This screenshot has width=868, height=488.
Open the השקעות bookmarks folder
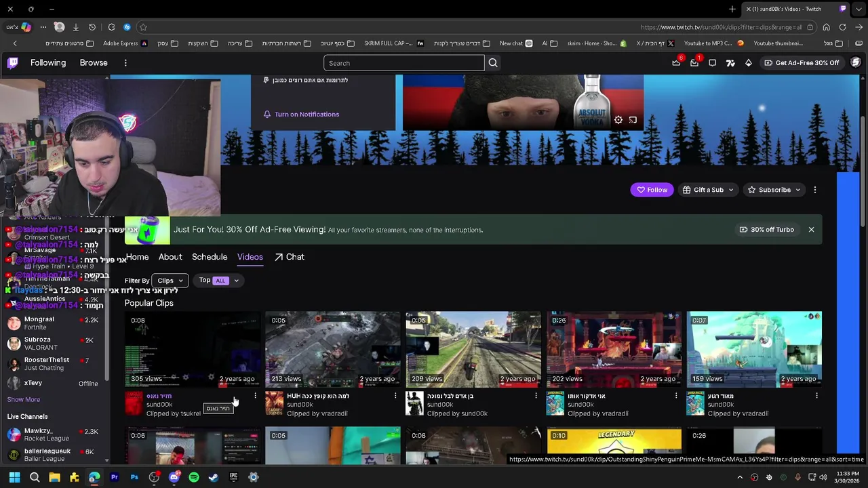[203, 43]
